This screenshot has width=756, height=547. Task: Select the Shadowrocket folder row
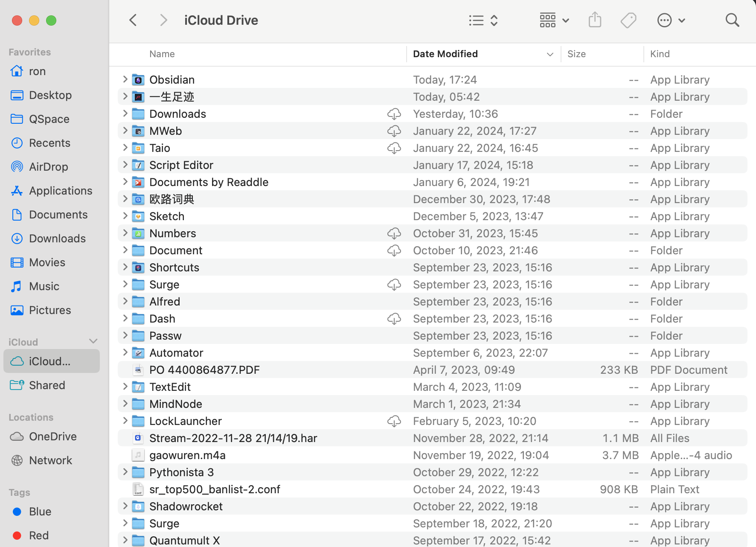click(433, 506)
